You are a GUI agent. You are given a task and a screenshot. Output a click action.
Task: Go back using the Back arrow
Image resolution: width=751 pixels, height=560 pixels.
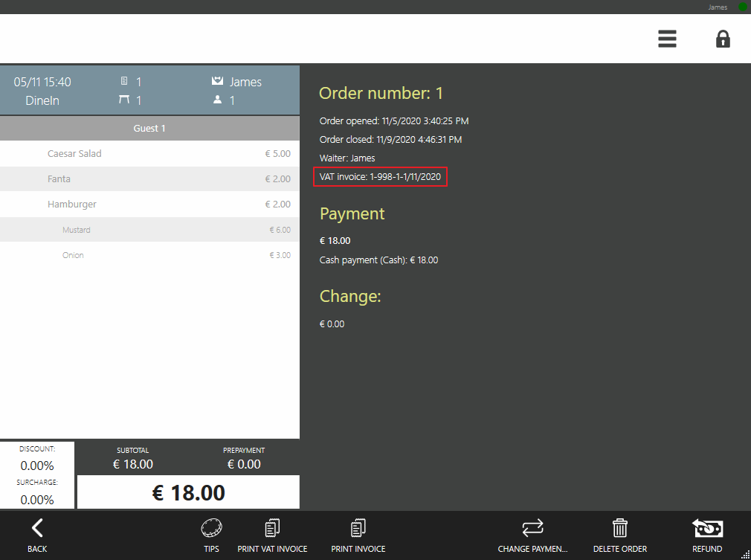pyautogui.click(x=37, y=535)
